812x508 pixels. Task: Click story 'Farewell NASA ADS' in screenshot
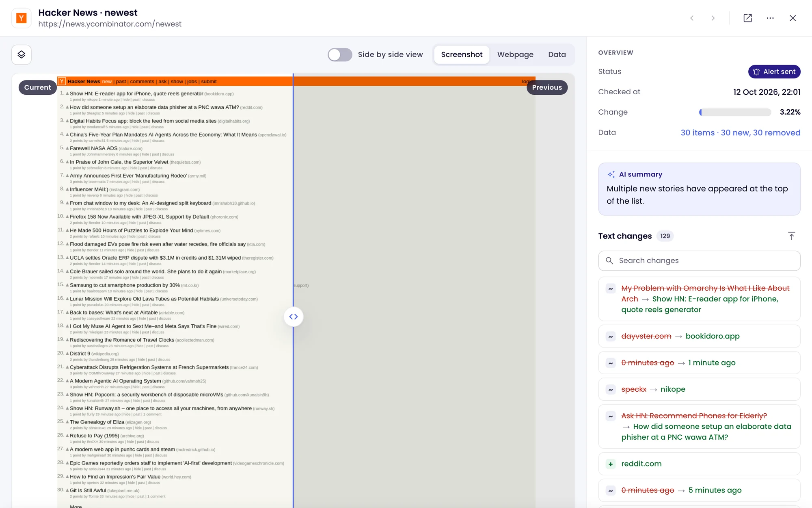[93, 148]
